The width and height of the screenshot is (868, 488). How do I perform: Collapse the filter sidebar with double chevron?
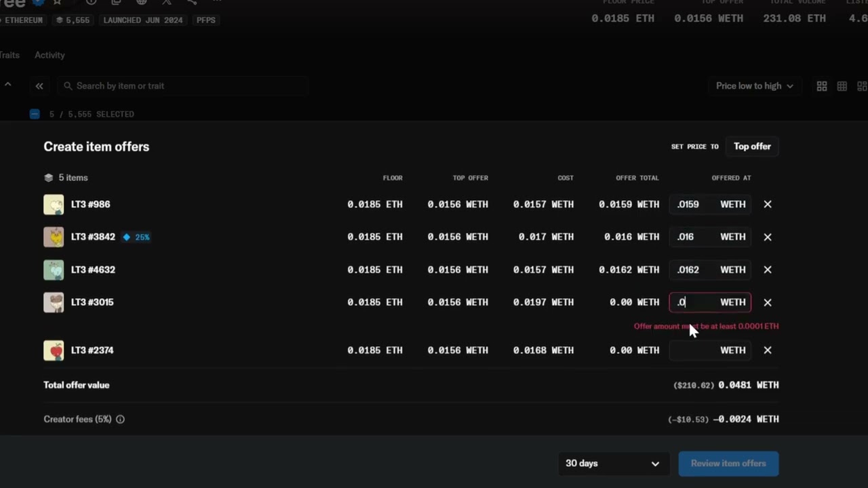coord(39,86)
